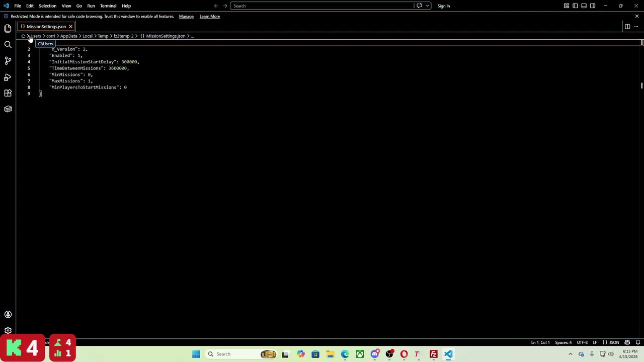Viewport: 644px width, 362px height.
Task: Open editor More Actions ellipsis
Action: [636, 26]
